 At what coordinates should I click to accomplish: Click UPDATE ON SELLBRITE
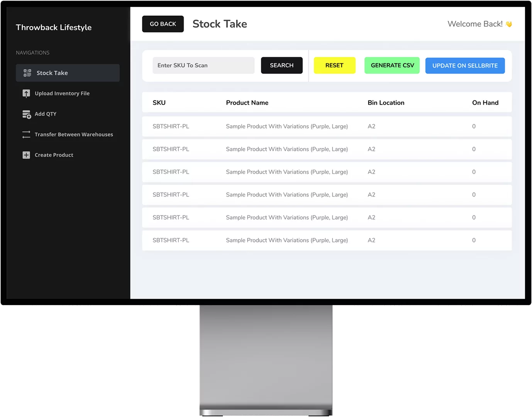(x=464, y=65)
